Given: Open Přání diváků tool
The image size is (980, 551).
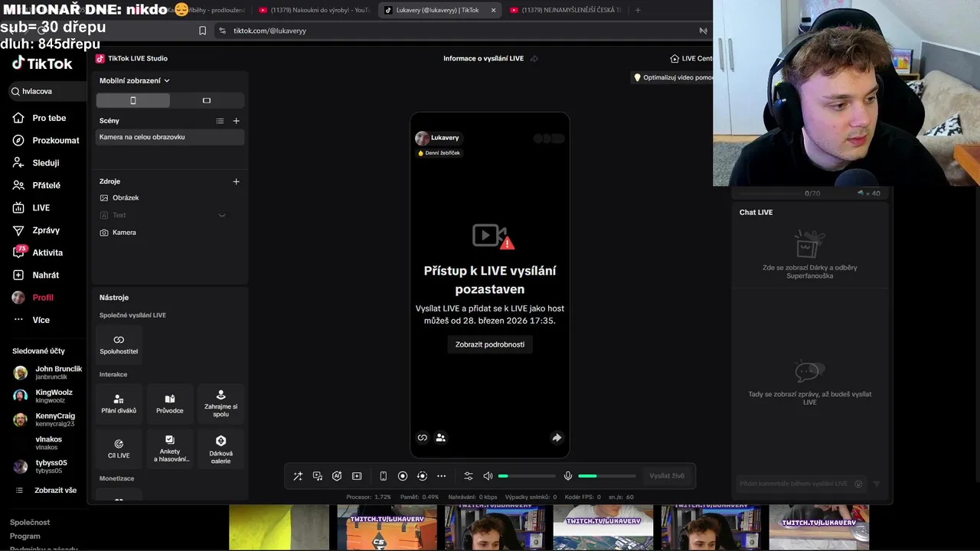Looking at the screenshot, I should pos(119,404).
